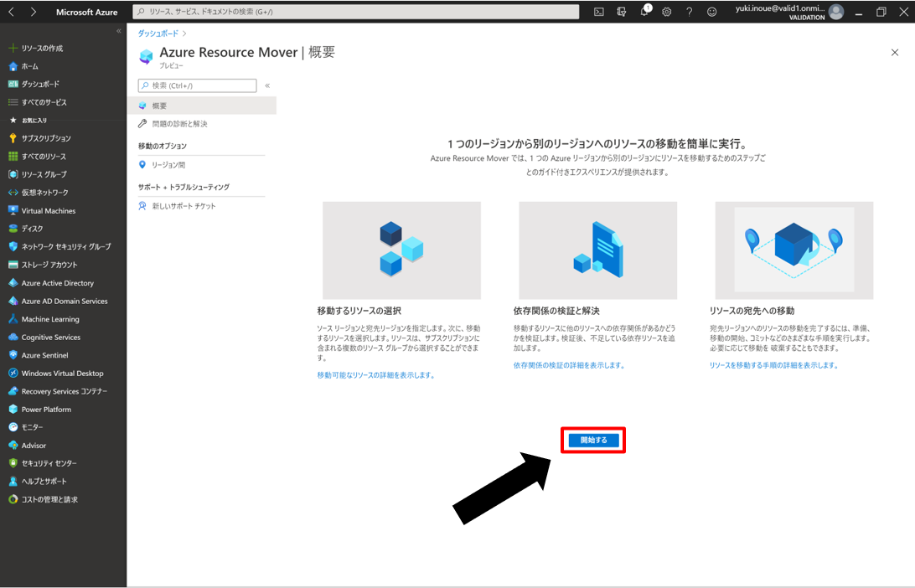Open the notifications bell
This screenshot has height=588, width=915.
645,11
